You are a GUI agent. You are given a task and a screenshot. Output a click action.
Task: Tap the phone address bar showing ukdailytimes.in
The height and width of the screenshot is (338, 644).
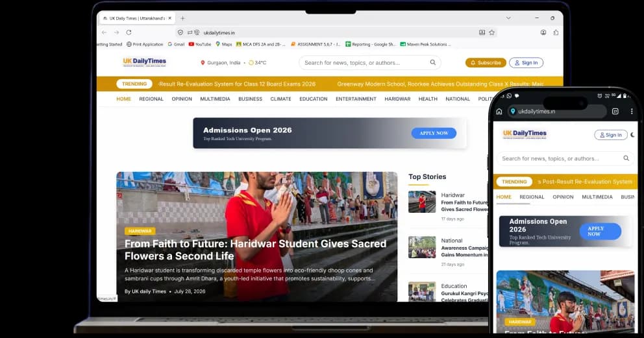[x=558, y=111]
